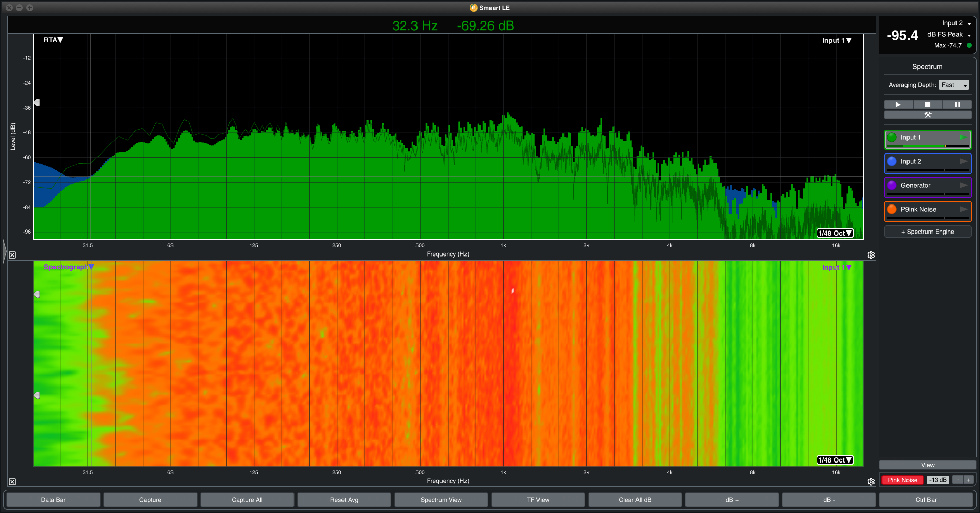Toggle the Pink Noise generator
Viewport: 980px width, 513px height.
point(902,480)
